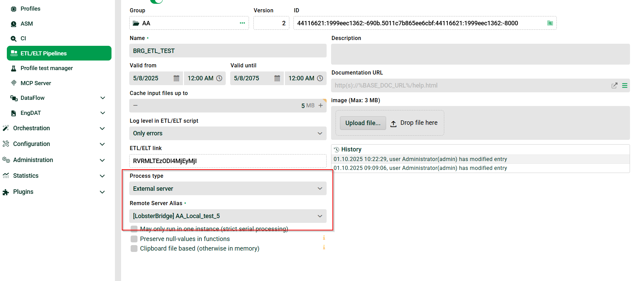Click info icon beside Preserve null-values

pos(324,238)
